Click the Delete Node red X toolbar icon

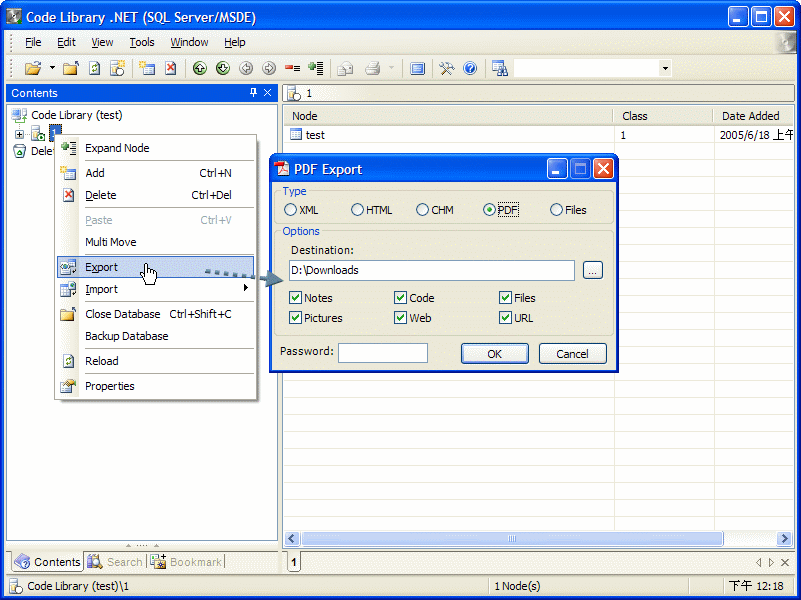click(171, 68)
